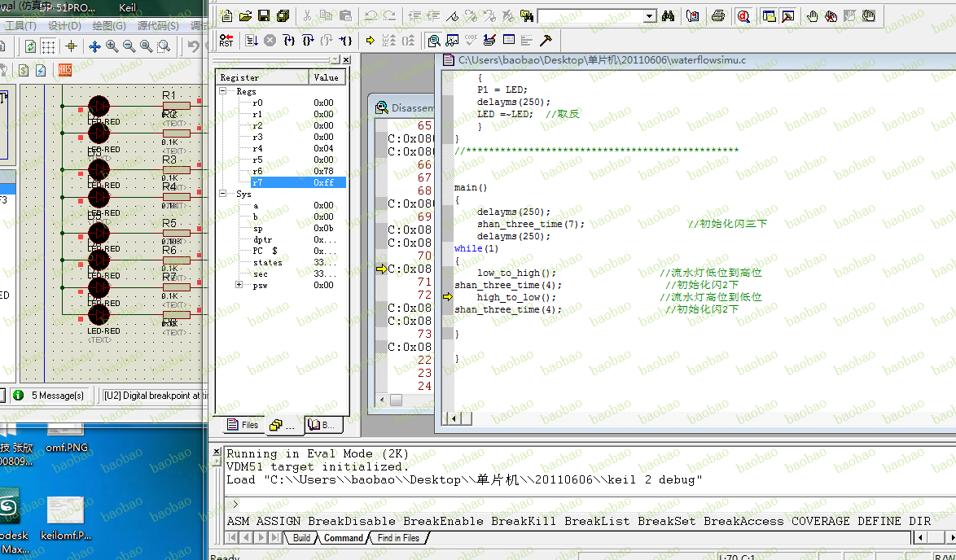Click the Save file icon

pyautogui.click(x=264, y=15)
